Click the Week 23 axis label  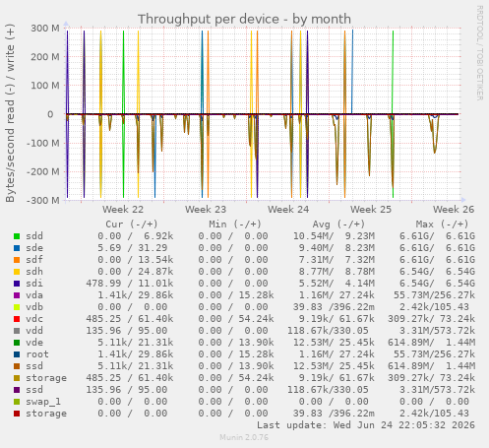coord(206,210)
